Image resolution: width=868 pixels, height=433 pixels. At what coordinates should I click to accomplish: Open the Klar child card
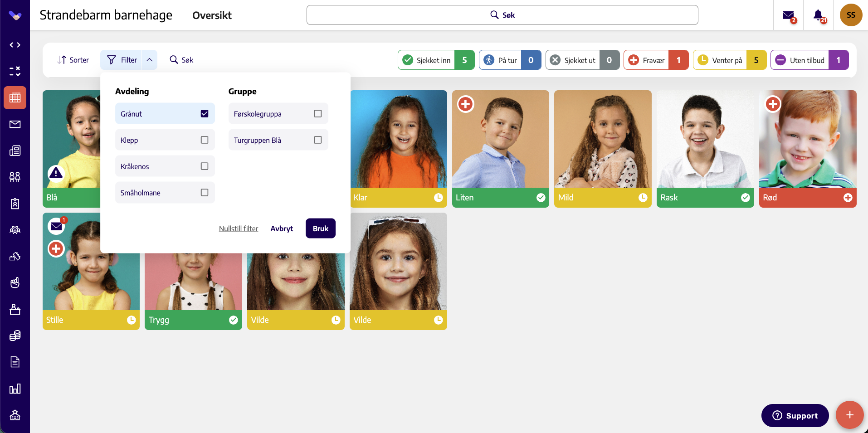398,149
